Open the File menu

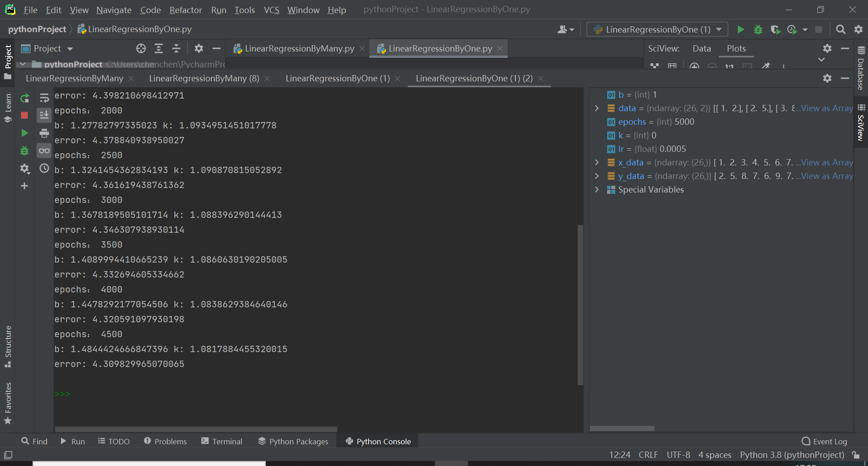(x=30, y=10)
